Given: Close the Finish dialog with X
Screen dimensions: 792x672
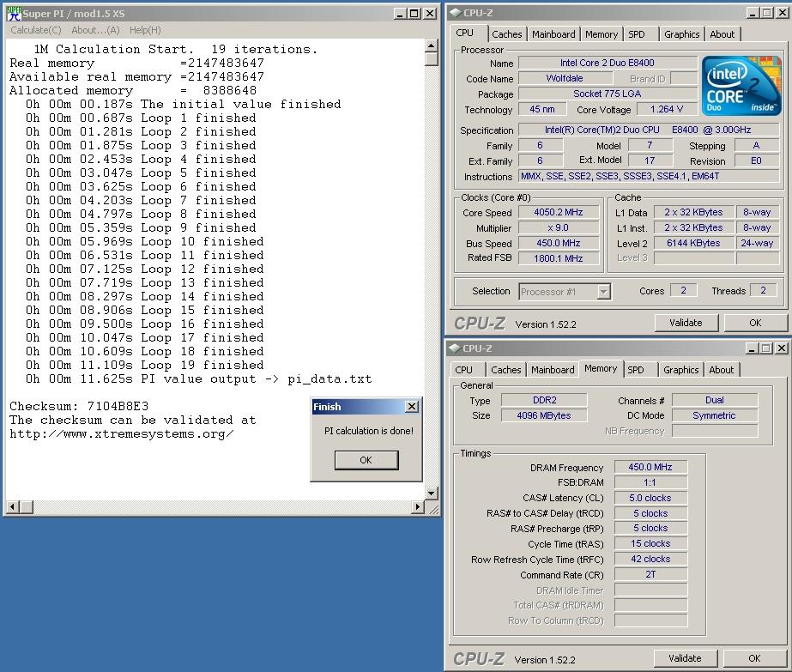Looking at the screenshot, I should coord(412,406).
